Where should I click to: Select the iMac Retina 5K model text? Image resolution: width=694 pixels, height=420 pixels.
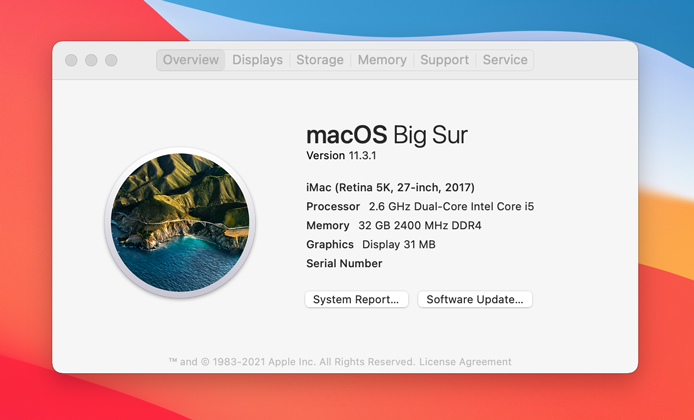390,187
